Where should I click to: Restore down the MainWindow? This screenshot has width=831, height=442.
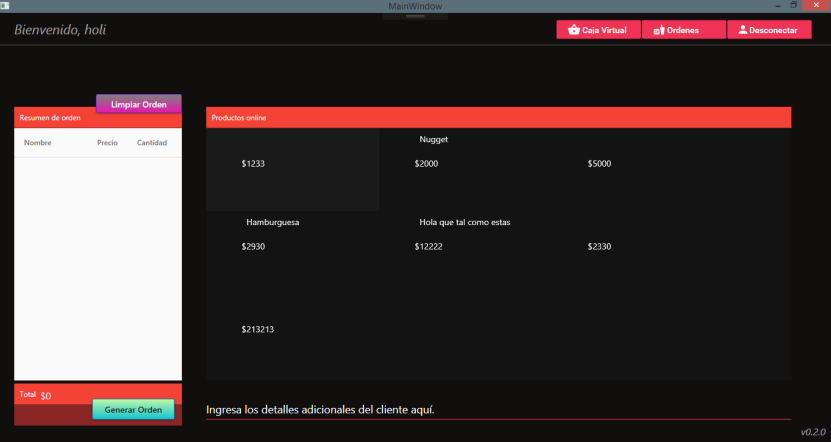click(793, 5)
